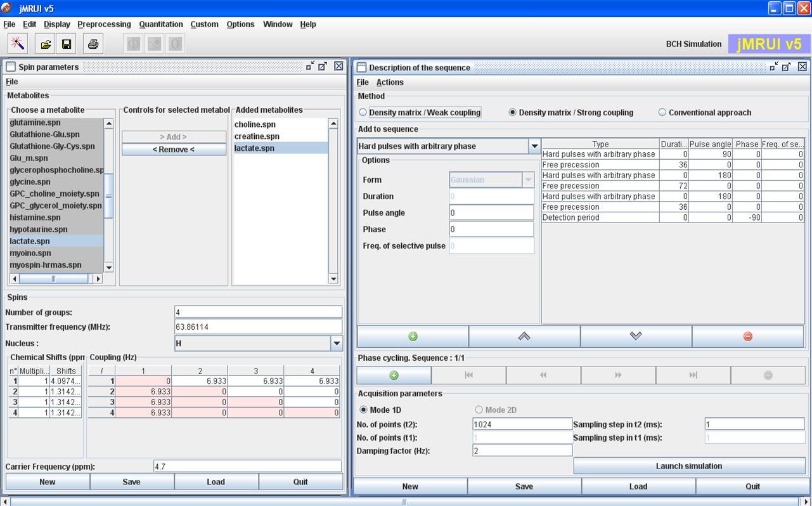Click the green plus add-to-sequence button
This screenshot has width=812, height=506.
point(413,336)
